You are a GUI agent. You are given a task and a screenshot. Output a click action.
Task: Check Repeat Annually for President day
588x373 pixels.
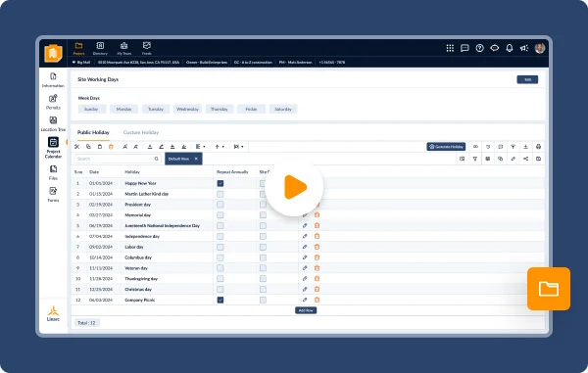(220, 205)
